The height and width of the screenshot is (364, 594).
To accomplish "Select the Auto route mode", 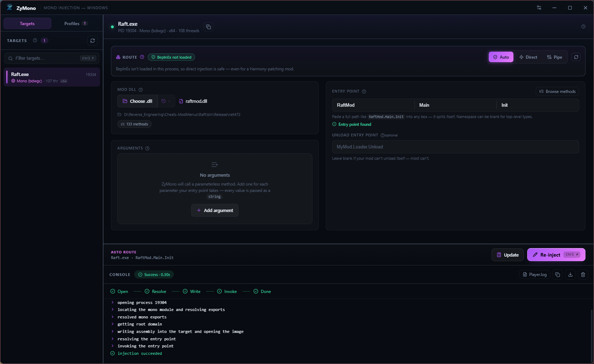I will tap(501, 57).
